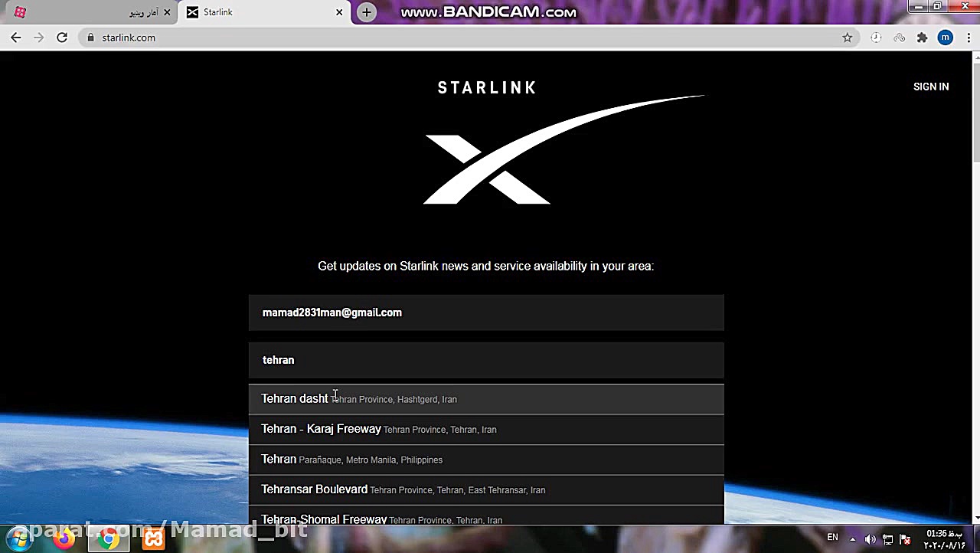Choose the 'Tehran - Karaj Freeway' suggestion
The image size is (980, 553).
tap(486, 429)
